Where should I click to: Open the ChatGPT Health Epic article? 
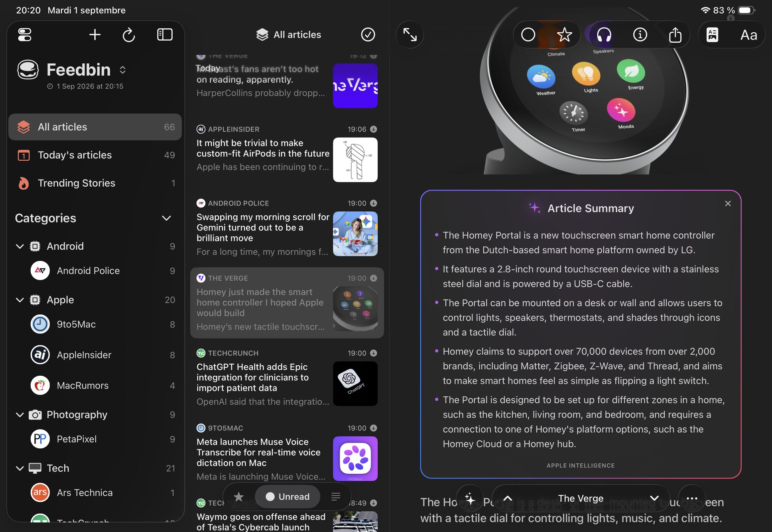coord(287,378)
